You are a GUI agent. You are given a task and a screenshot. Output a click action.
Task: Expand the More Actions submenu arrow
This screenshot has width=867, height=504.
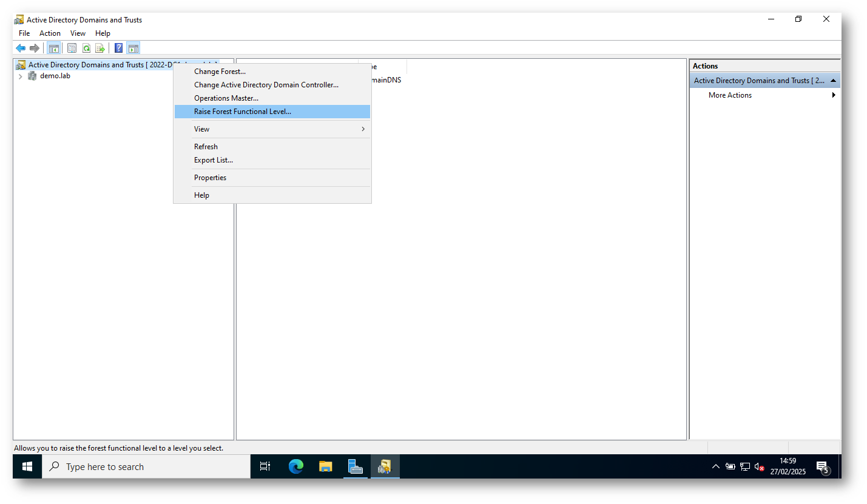834,95
